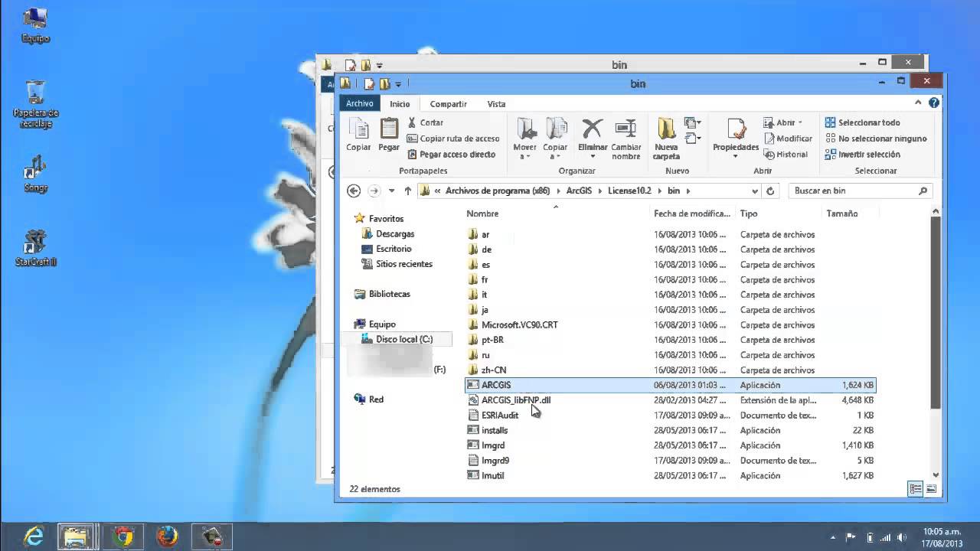Click No seleccionar ninguno
This screenshot has width=980, height=551.
tap(876, 139)
